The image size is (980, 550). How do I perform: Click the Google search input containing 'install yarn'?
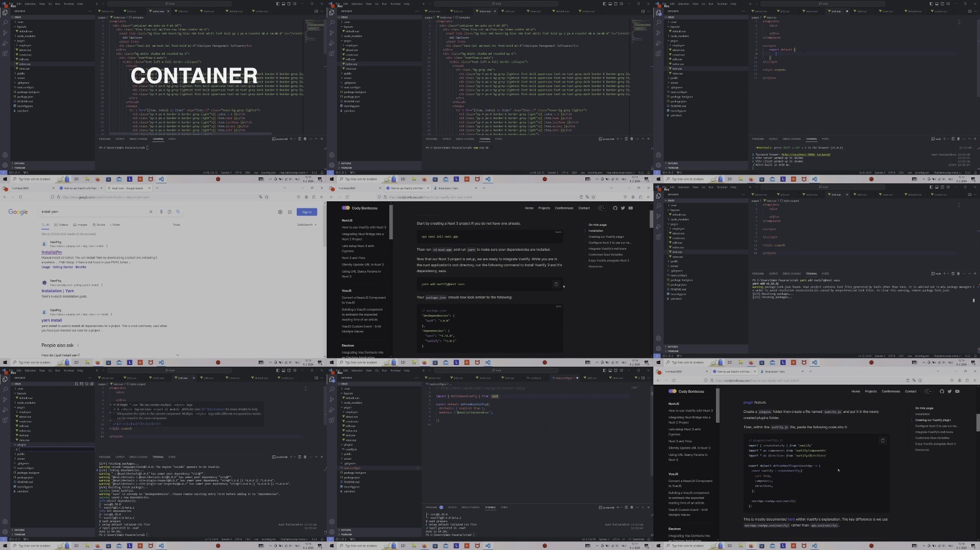coord(94,212)
